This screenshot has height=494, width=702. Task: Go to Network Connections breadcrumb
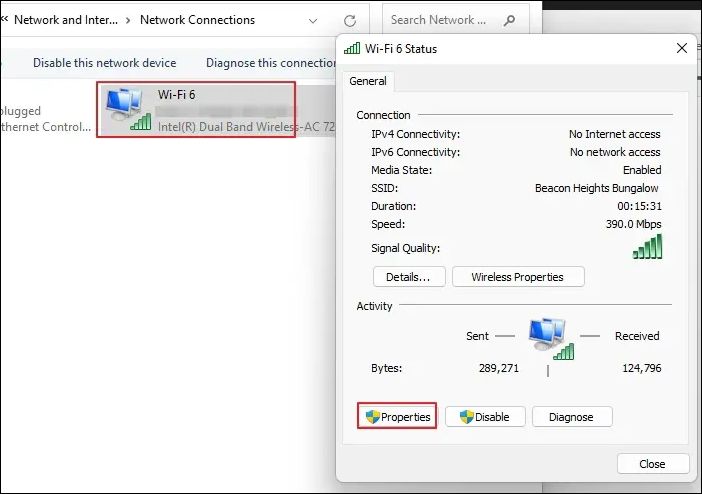pyautogui.click(x=197, y=20)
